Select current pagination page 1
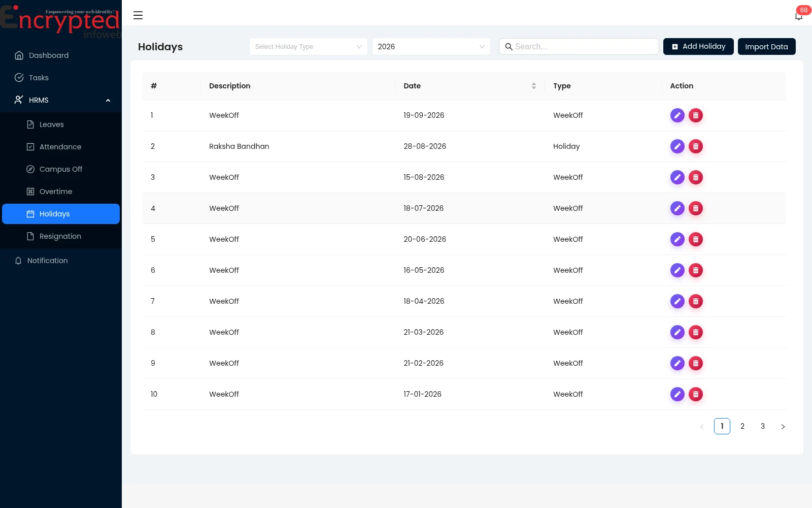812x508 pixels. click(x=722, y=426)
